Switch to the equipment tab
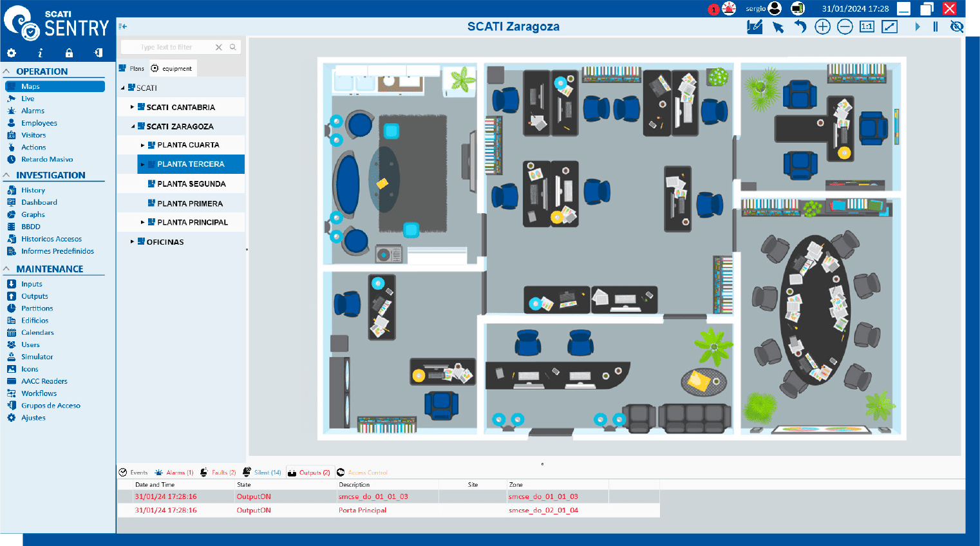This screenshot has height=546, width=980. [x=172, y=68]
